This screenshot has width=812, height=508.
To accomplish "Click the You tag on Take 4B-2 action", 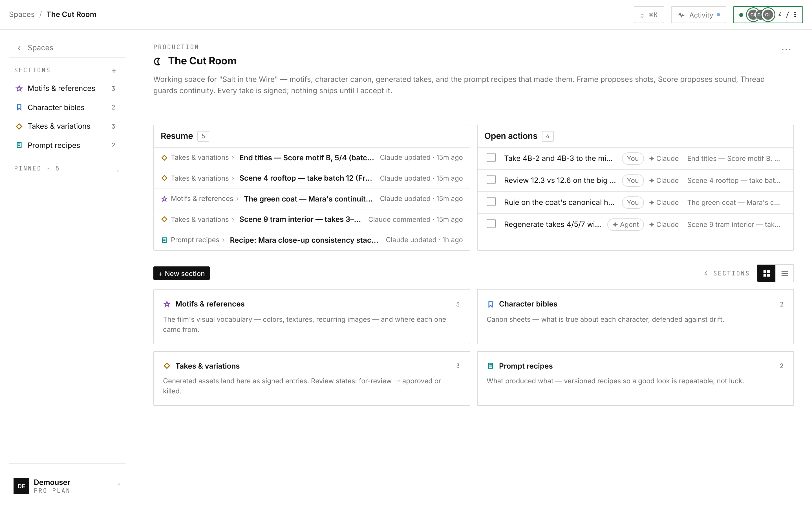I will (633, 159).
